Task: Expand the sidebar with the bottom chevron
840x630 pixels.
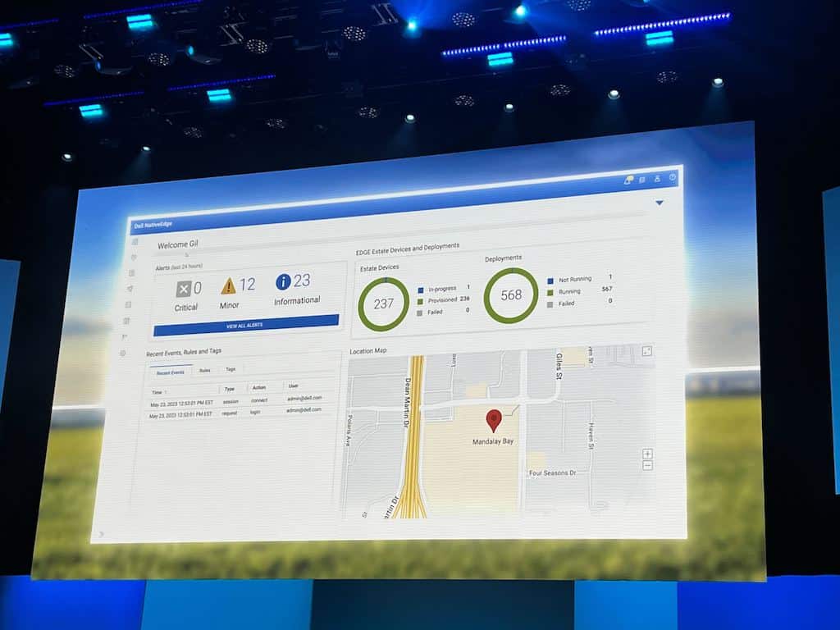Action: click(101, 534)
